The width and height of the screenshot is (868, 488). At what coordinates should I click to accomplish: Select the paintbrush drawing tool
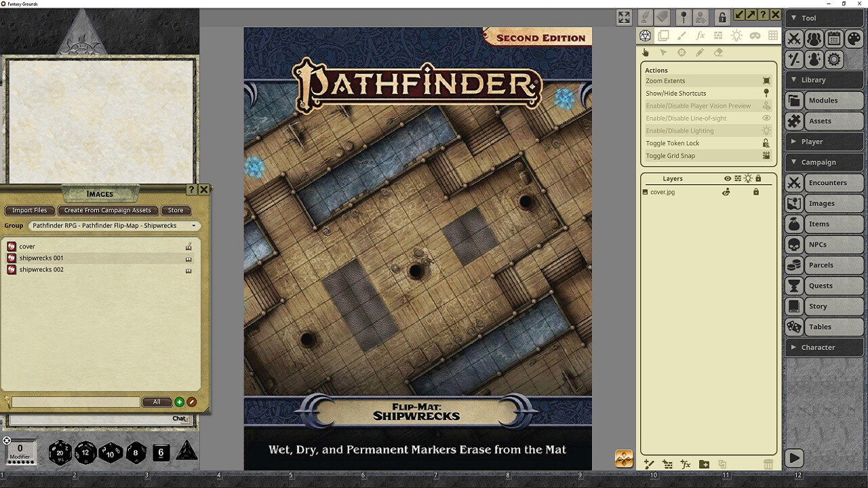click(x=682, y=35)
